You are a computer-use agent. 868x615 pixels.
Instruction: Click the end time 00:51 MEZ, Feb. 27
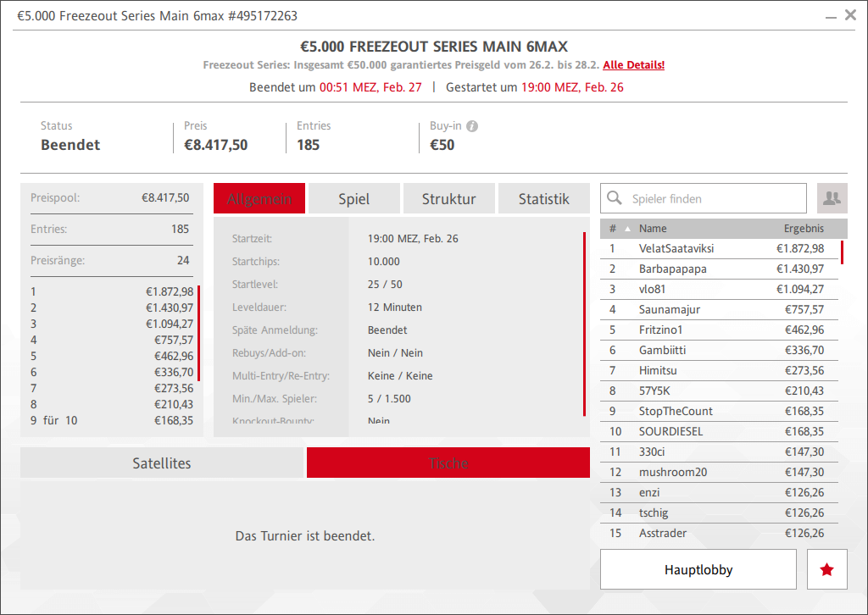[x=370, y=87]
